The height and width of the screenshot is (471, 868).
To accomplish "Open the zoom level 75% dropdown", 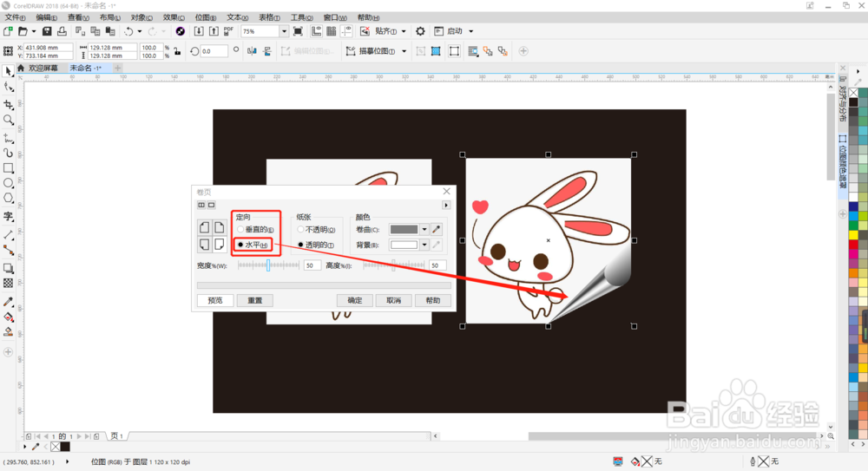I will click(284, 31).
